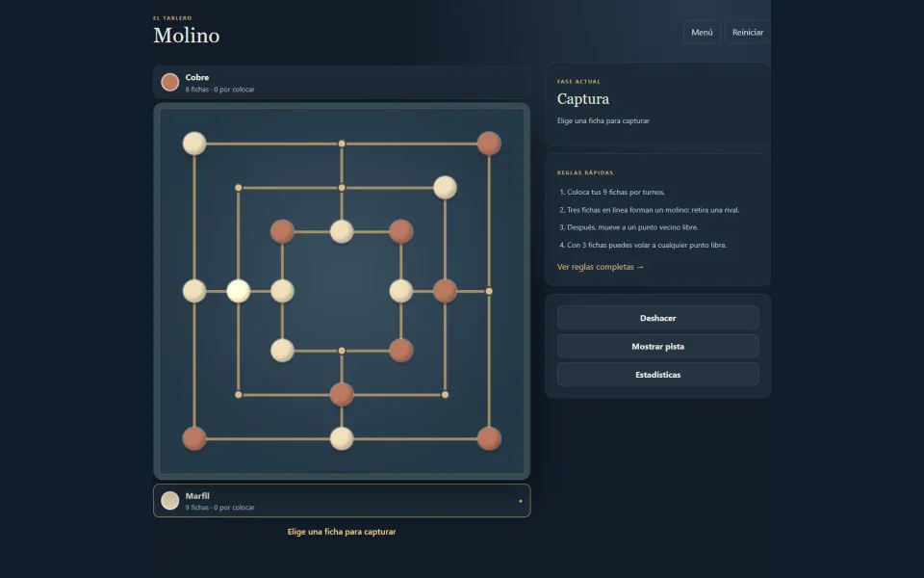
Task: Capture copper piece on middle square bottom center
Action: coord(342,395)
